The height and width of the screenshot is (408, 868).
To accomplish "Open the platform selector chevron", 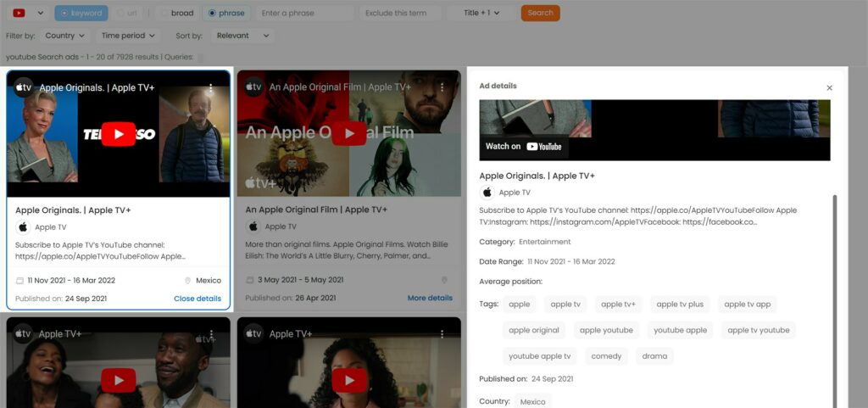I will point(41,13).
